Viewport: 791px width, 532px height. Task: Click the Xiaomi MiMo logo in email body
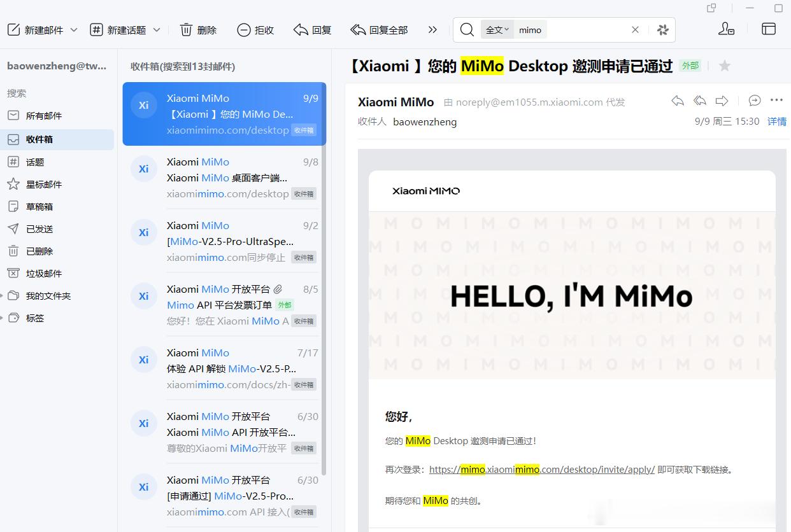426,190
